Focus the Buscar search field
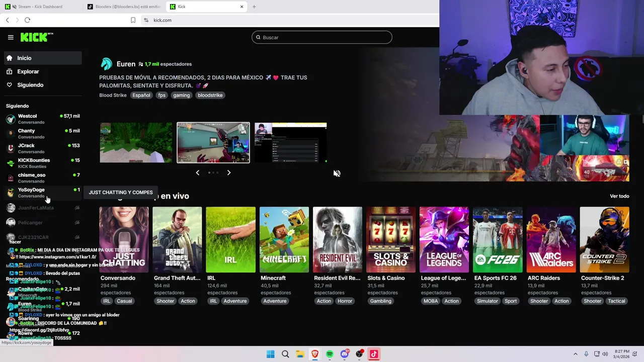Screen dimensions: 644x362 tap(322, 37)
